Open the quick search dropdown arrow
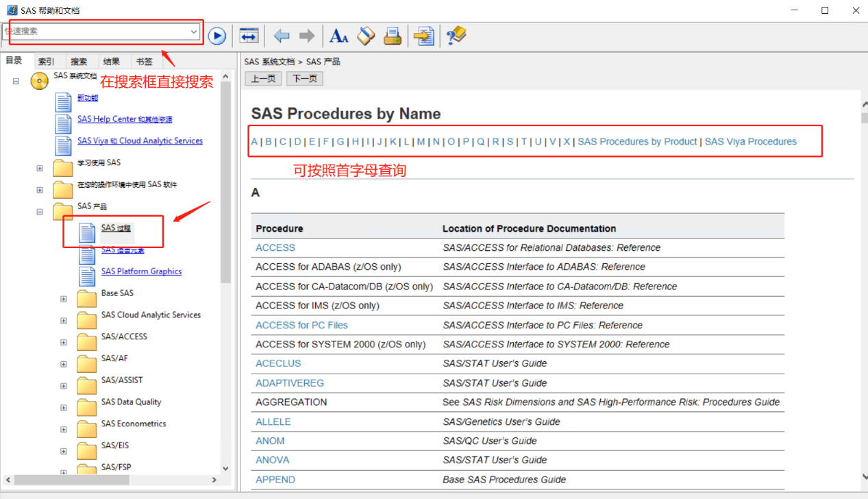This screenshot has height=499, width=868. click(x=194, y=32)
